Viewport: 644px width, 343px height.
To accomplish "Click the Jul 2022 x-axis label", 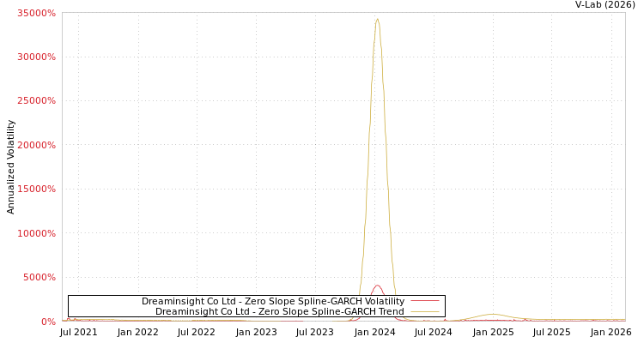I will pyautogui.click(x=197, y=333).
